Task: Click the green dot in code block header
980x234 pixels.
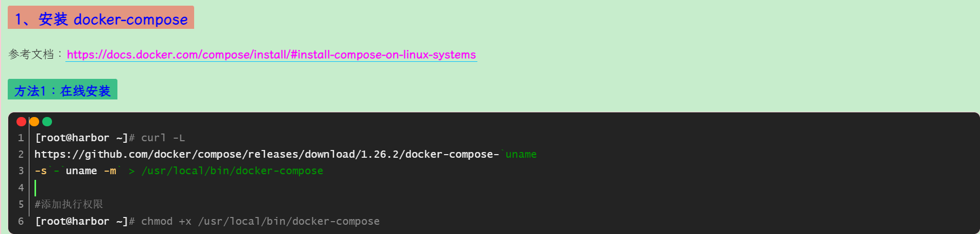Action: click(x=47, y=122)
